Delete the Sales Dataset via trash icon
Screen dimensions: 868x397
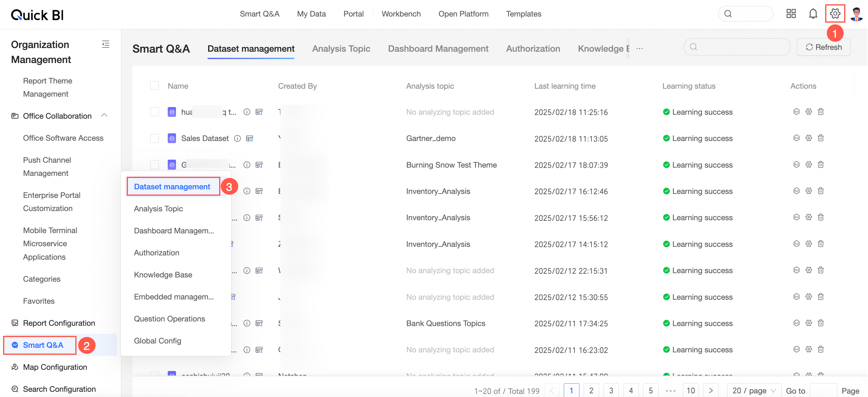tap(821, 138)
